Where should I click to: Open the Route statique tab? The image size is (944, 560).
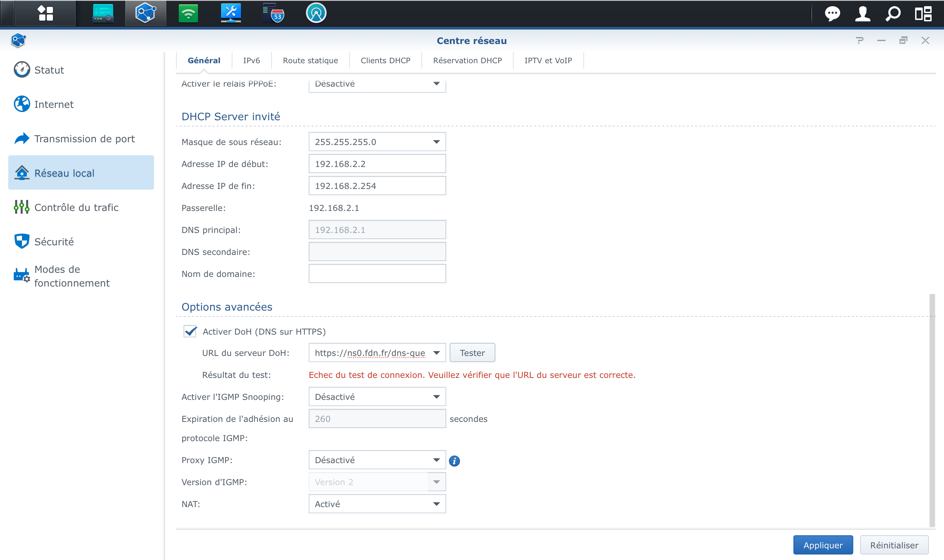310,60
